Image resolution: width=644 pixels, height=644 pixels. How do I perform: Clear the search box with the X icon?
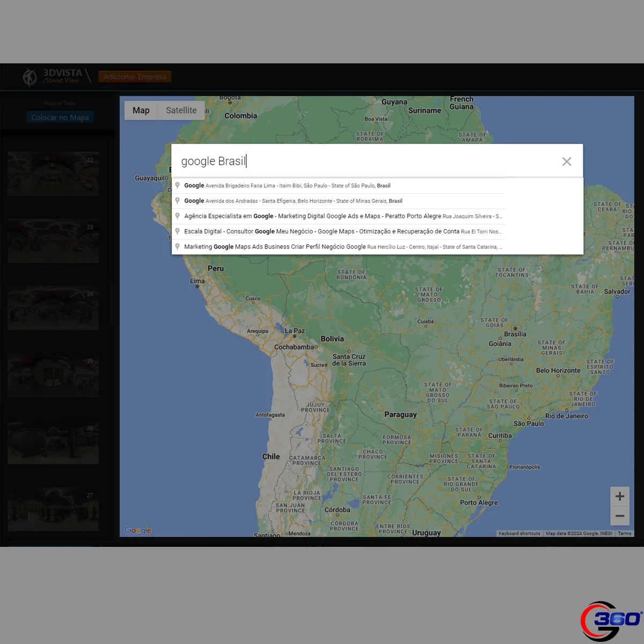click(x=566, y=162)
